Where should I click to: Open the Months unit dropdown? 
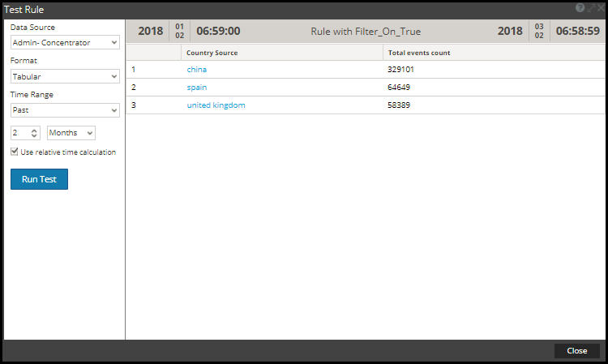(x=71, y=133)
